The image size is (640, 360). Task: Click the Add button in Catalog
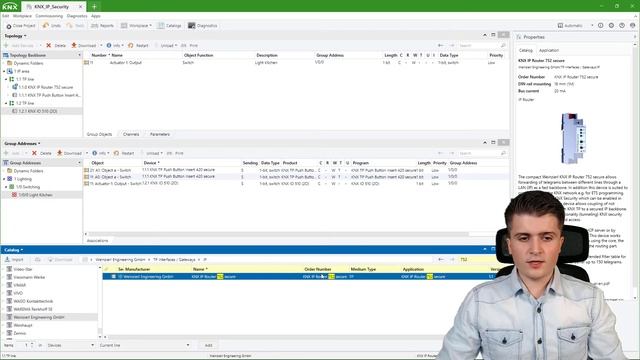209,345
